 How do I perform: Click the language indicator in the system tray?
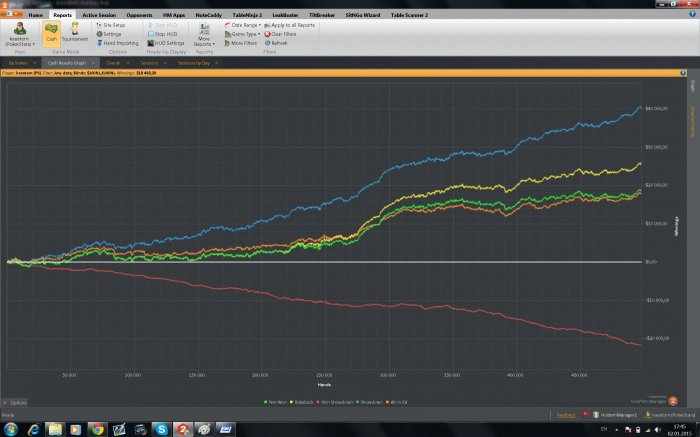pos(604,429)
